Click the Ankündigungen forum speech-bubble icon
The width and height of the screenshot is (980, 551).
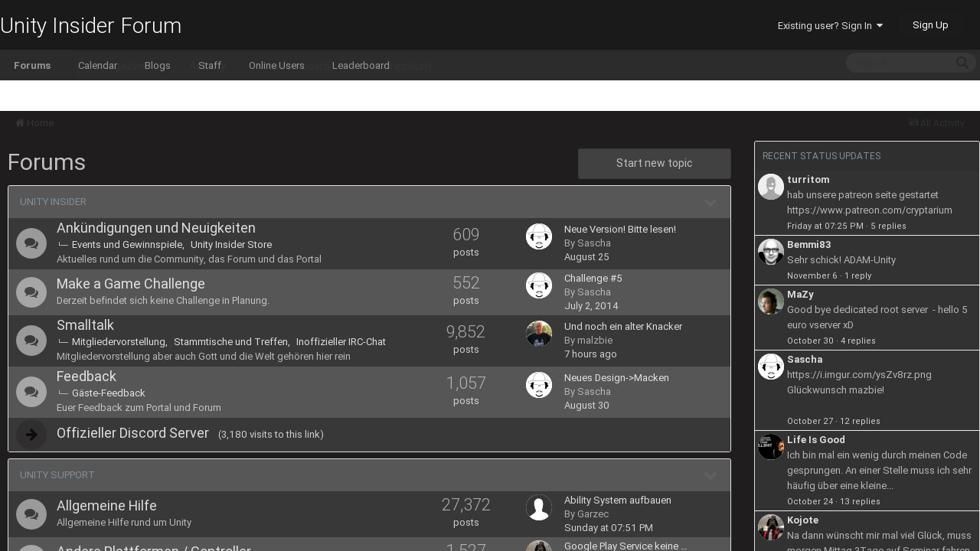(x=31, y=243)
